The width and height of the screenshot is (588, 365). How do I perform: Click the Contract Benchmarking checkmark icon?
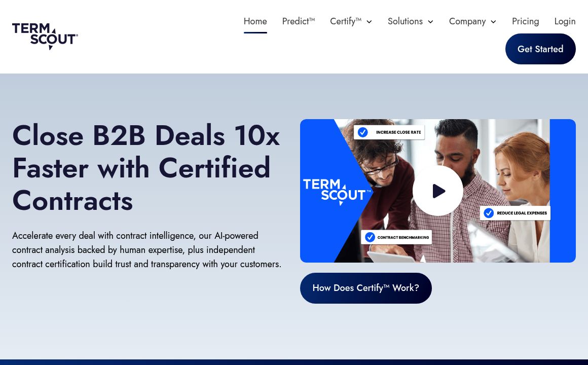[x=370, y=237]
